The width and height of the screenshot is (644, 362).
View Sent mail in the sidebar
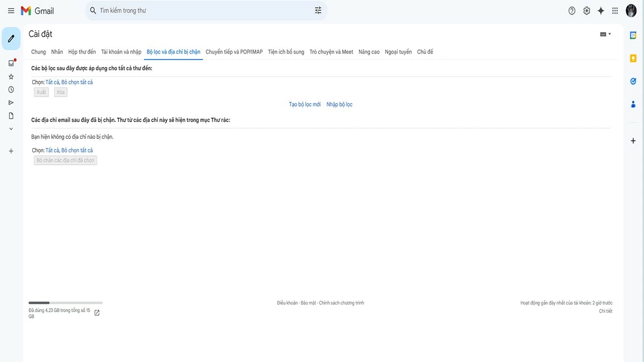11,102
